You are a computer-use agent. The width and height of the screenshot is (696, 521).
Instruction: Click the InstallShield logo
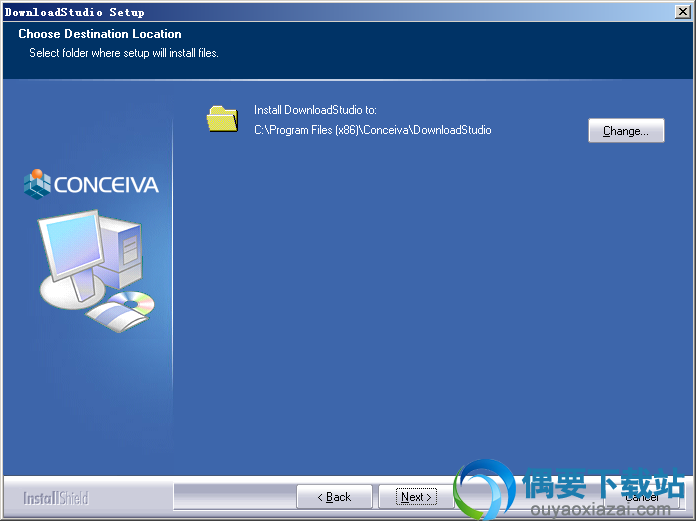(x=56, y=498)
